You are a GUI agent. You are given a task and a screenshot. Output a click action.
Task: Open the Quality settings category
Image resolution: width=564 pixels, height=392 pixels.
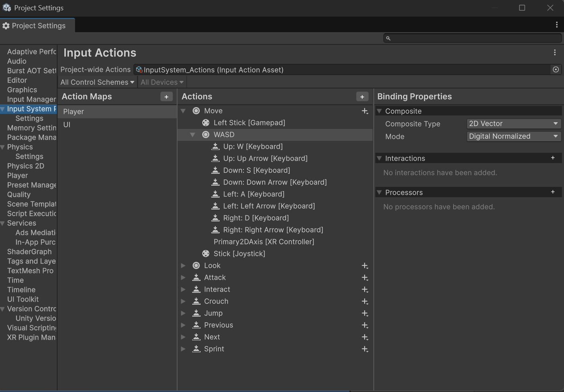point(19,195)
